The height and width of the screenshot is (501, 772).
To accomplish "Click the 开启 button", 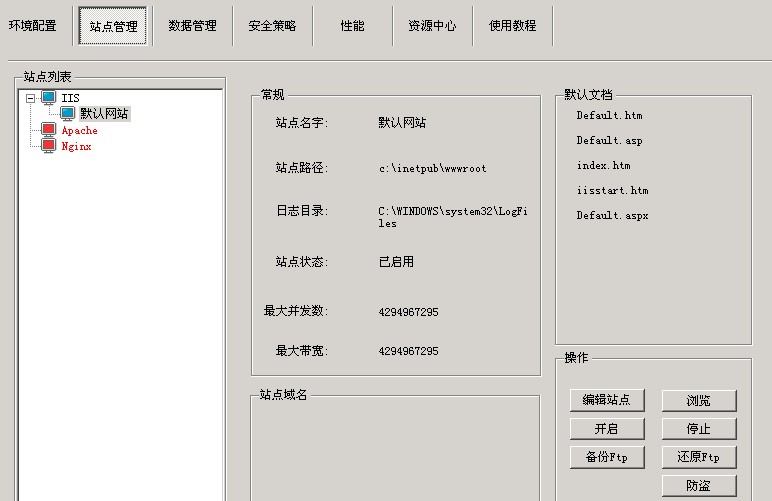I will [607, 429].
